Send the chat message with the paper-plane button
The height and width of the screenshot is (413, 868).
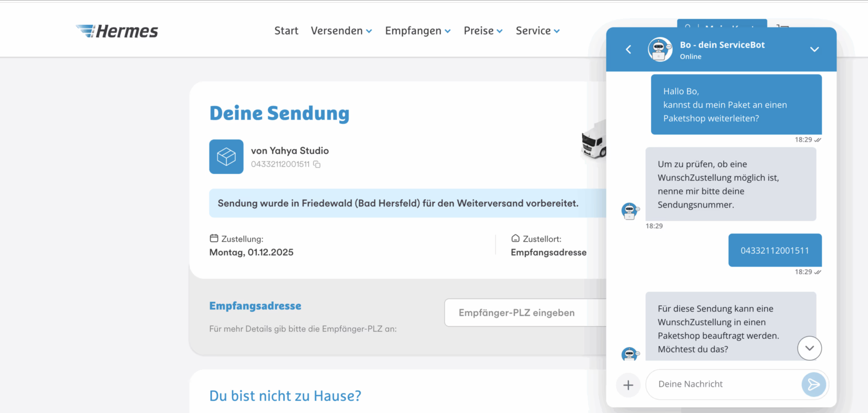[813, 384]
